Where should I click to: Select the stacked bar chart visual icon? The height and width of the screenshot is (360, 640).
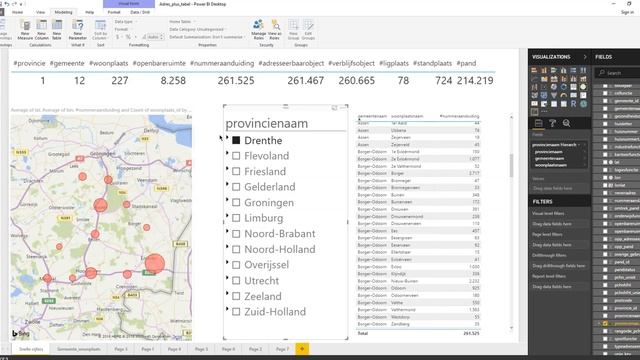coord(534,70)
